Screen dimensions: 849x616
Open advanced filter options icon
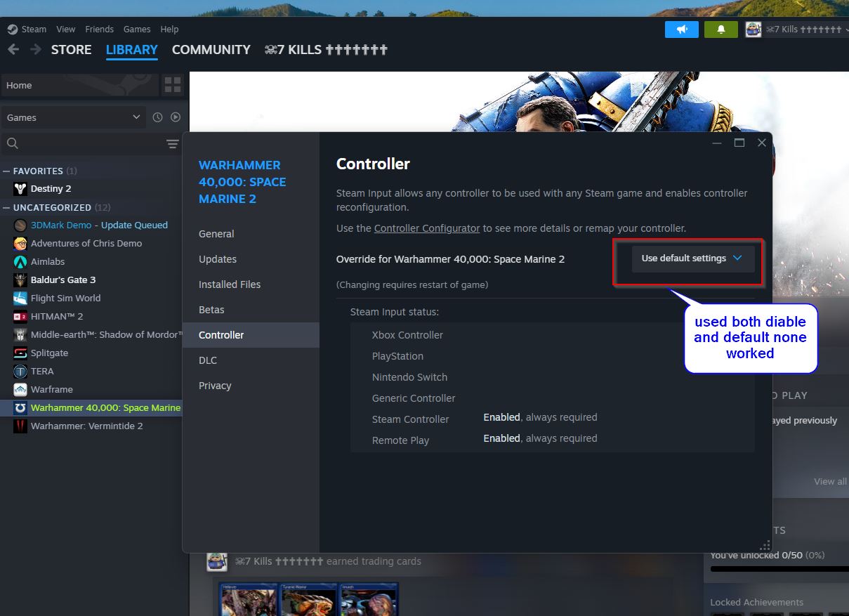click(x=172, y=144)
